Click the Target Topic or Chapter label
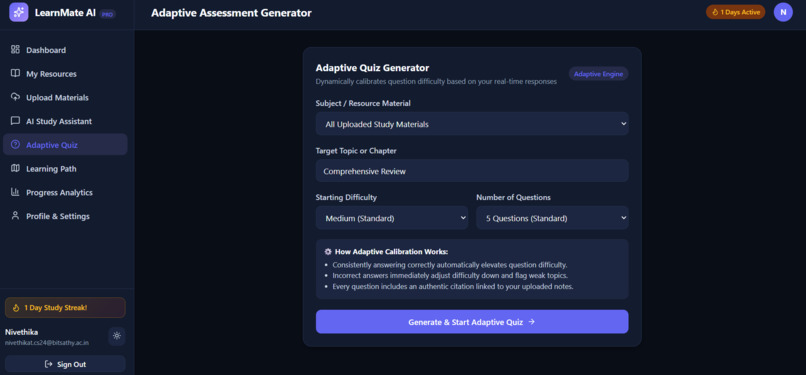This screenshot has width=806, height=375. [356, 151]
